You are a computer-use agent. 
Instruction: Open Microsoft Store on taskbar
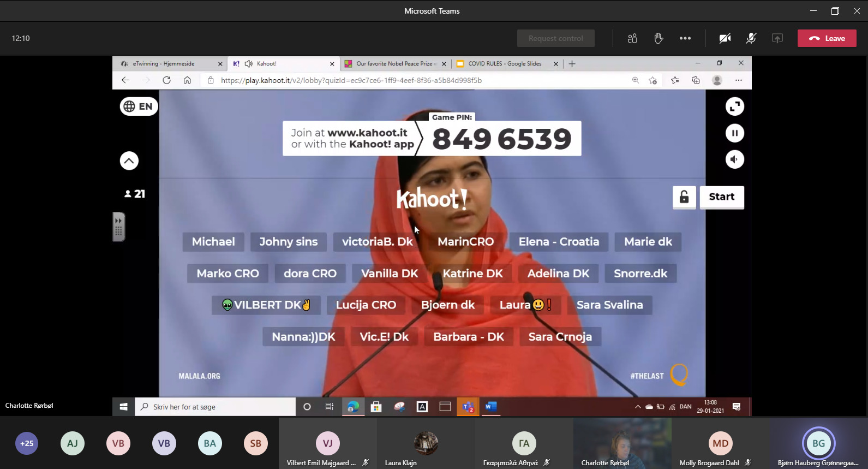pos(376,407)
